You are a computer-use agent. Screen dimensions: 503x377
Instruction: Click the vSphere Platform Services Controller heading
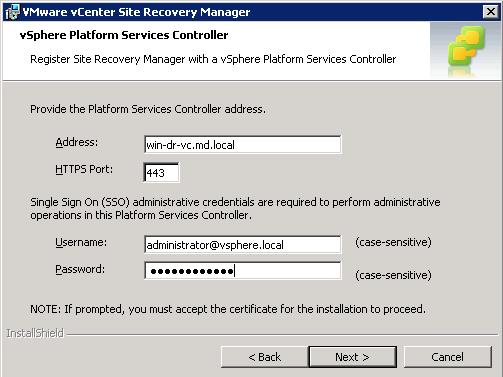click(x=124, y=35)
